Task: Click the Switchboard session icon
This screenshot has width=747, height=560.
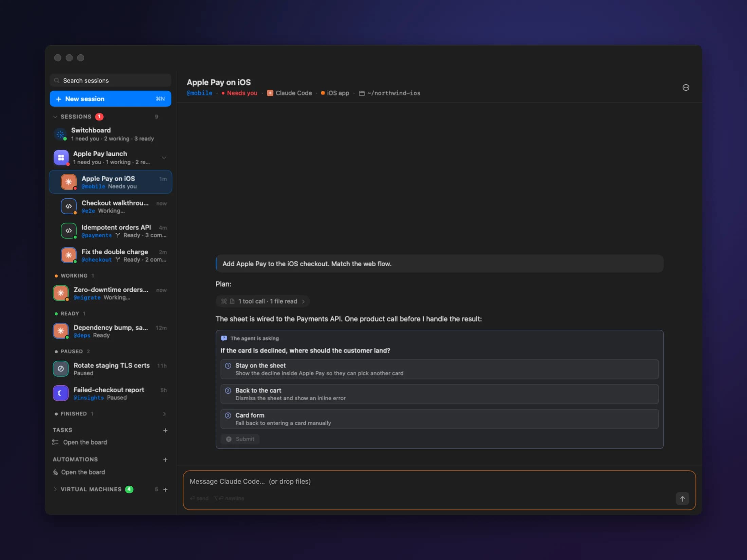Action: tap(60, 134)
